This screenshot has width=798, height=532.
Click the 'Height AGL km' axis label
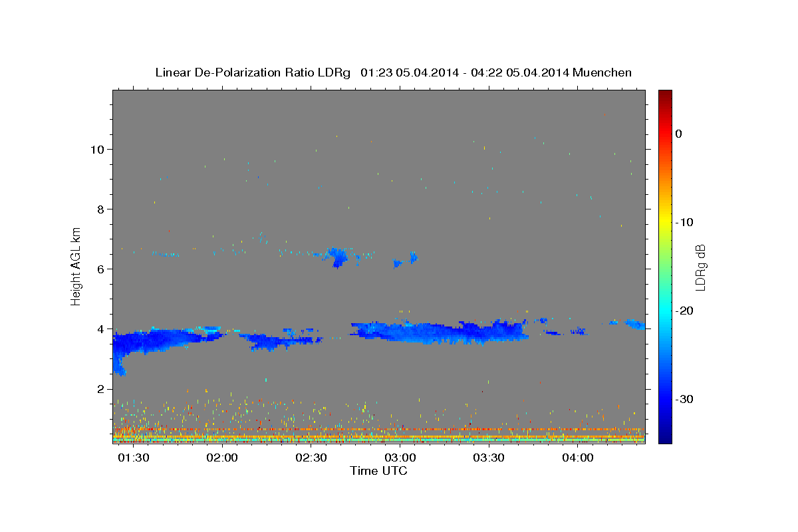tap(76, 265)
